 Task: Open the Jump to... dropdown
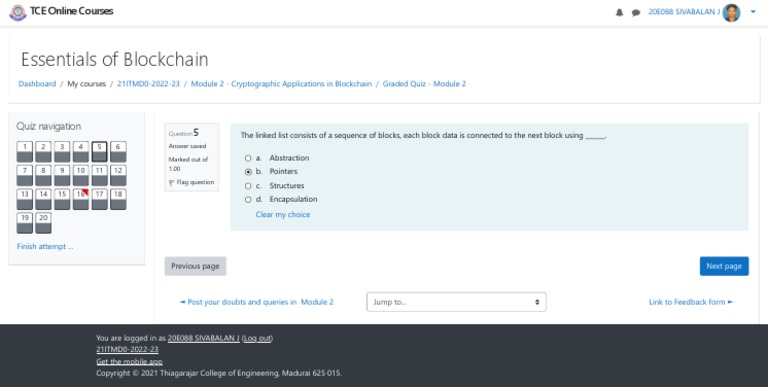click(456, 302)
